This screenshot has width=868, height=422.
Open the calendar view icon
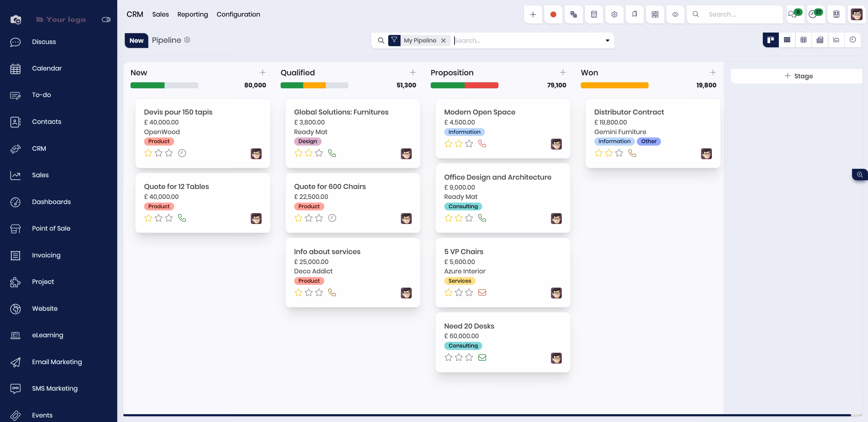[x=803, y=40]
